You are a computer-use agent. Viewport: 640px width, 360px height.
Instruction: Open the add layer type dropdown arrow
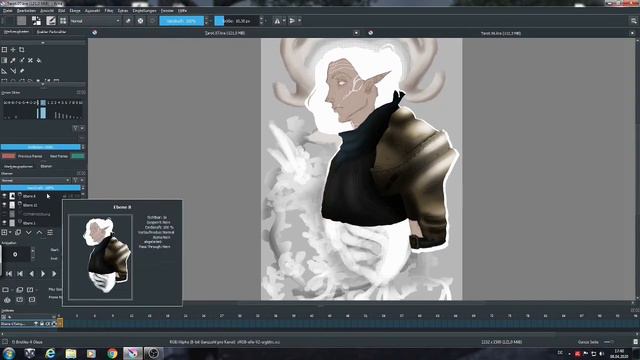click(x=10, y=232)
